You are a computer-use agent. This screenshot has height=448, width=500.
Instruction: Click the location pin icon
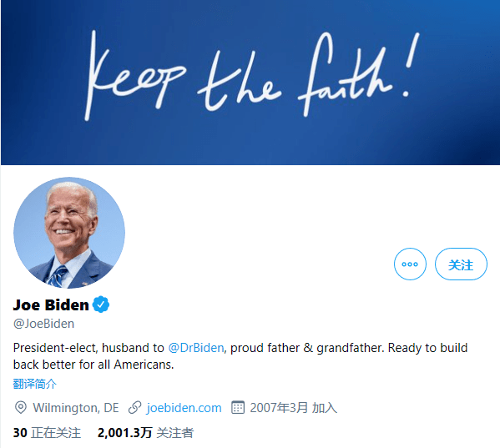pyautogui.click(x=21, y=407)
